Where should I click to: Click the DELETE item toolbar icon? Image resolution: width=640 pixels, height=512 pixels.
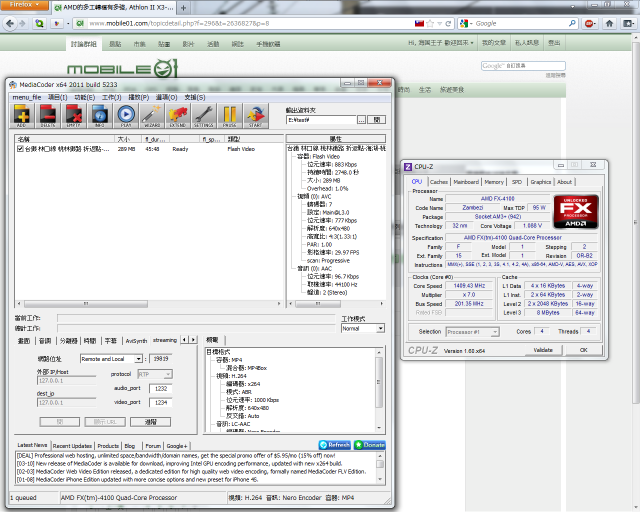[48, 116]
